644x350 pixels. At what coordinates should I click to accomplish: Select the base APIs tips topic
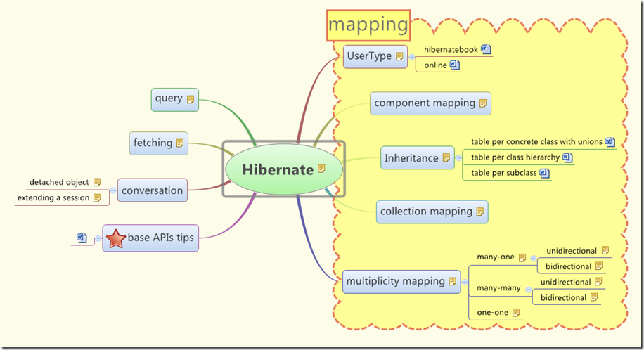point(150,238)
